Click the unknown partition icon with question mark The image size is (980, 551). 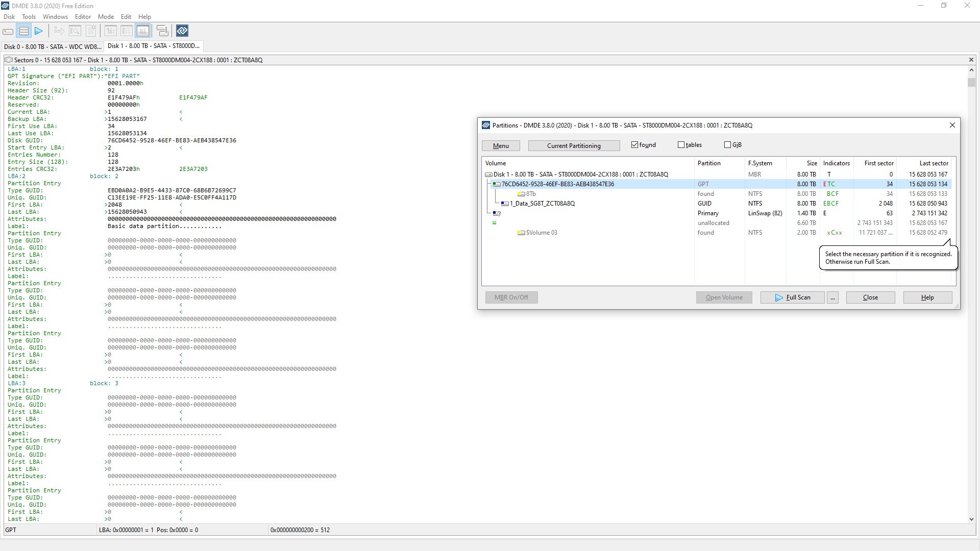tap(497, 213)
